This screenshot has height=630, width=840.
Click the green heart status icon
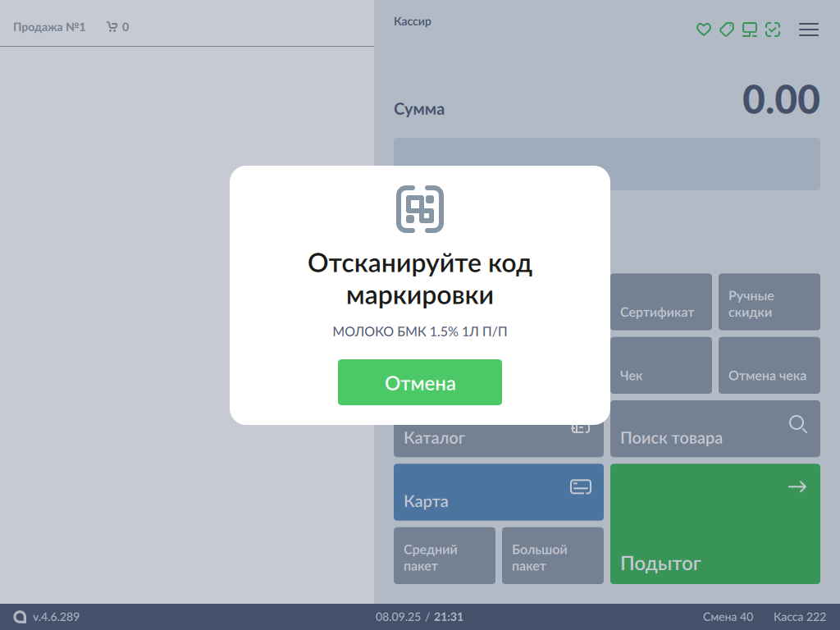pyautogui.click(x=703, y=30)
